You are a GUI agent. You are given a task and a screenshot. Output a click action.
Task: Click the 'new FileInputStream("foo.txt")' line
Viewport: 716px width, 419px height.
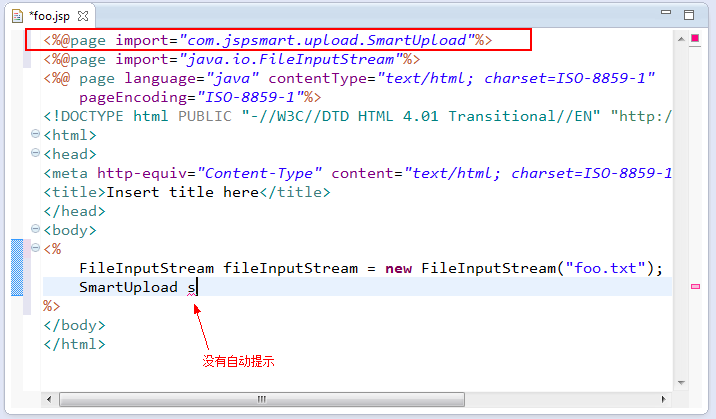[x=371, y=268]
